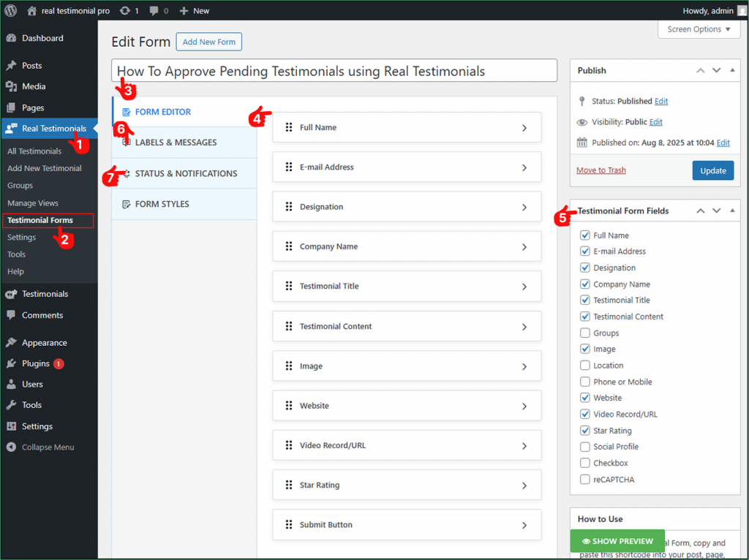The height and width of the screenshot is (560, 749).
Task: Uncheck the Full Name field checkbox
Action: click(584, 235)
